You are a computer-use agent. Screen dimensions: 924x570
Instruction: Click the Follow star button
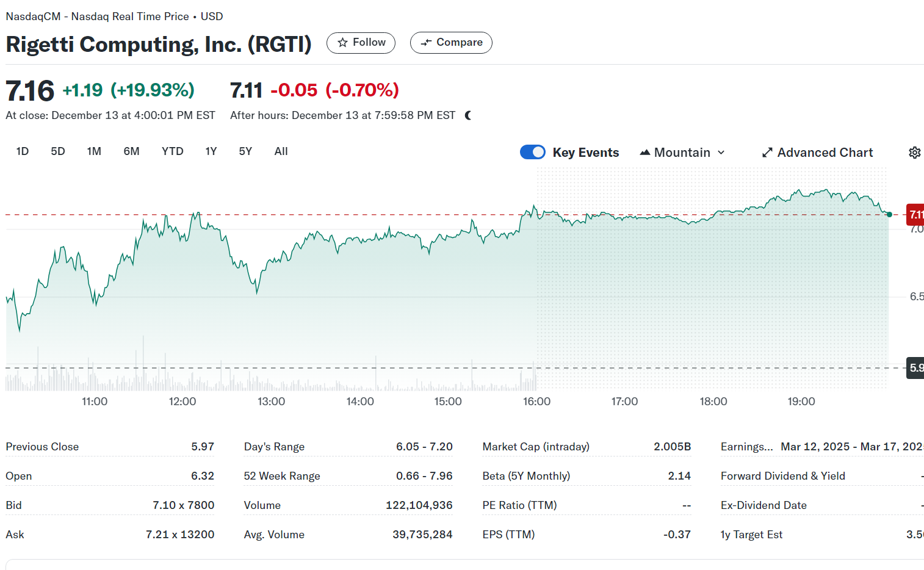pos(361,43)
